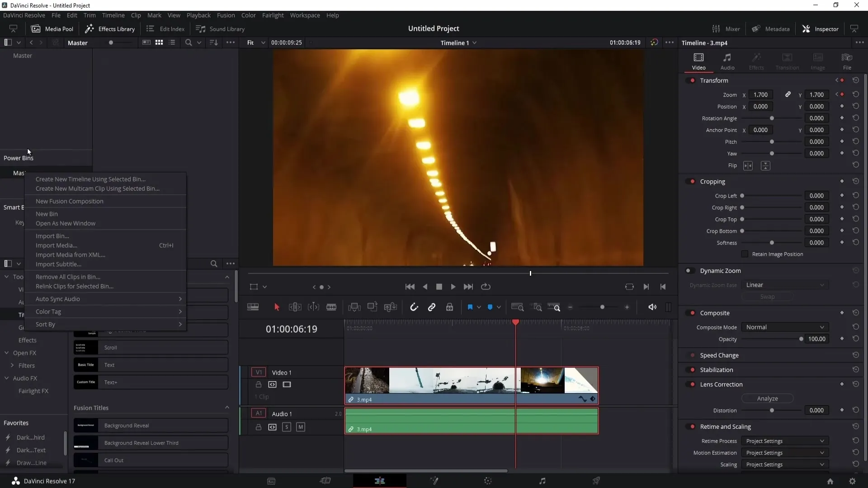868x488 pixels.
Task: Open the Project Manager home icon
Action: [x=830, y=481]
